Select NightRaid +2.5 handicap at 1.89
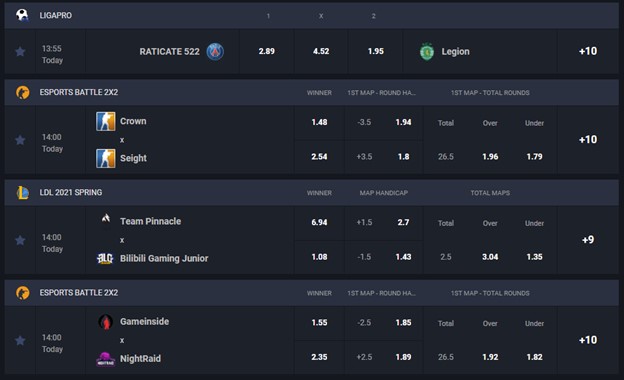 coord(384,357)
